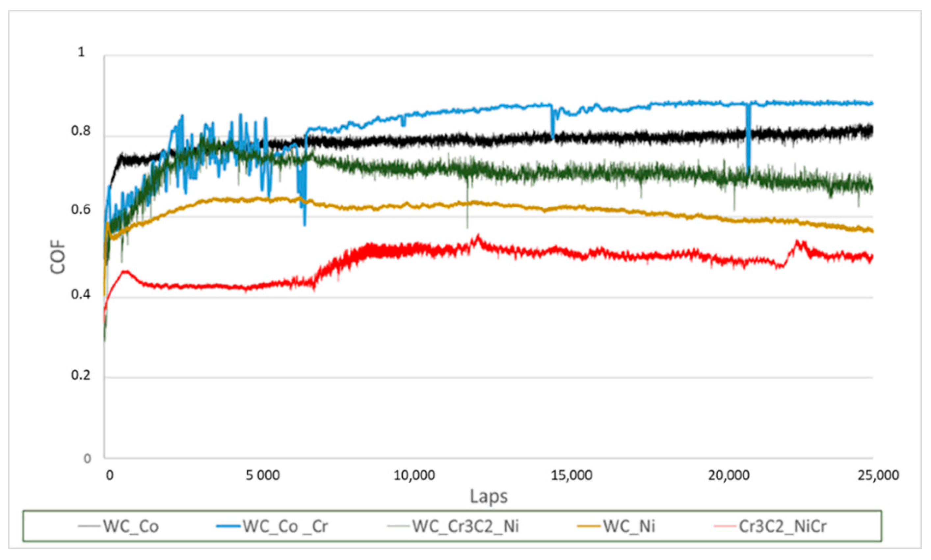Click the 20,000 x-axis tick label
931x560 pixels.
click(728, 475)
